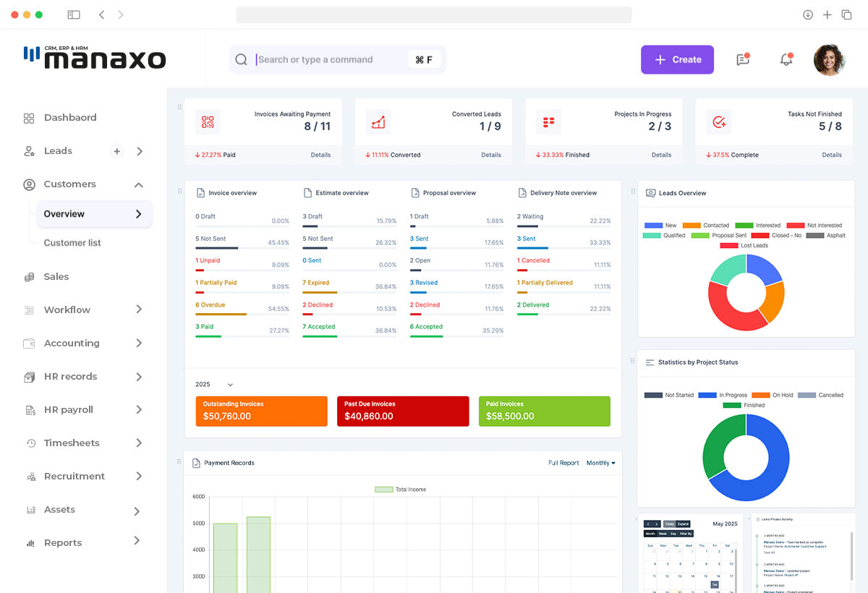Open the messages chat icon
The height and width of the screenshot is (593, 868).
pyautogui.click(x=743, y=60)
